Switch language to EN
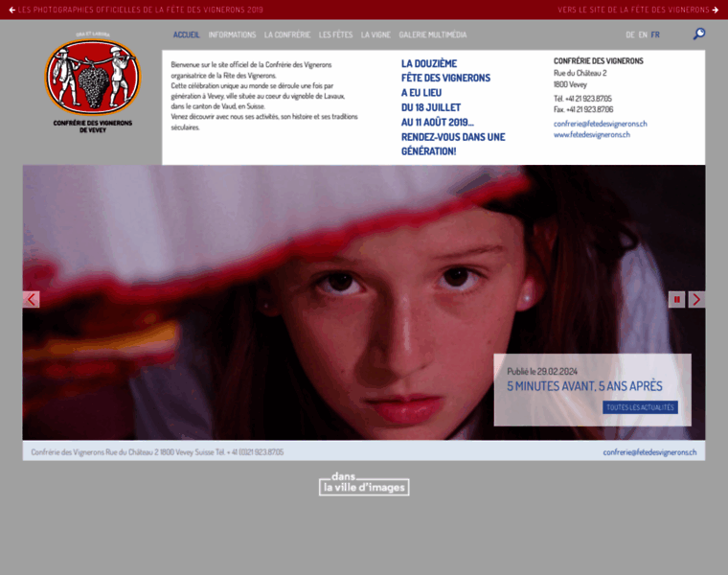Viewport: 728px width, 575px height. tap(643, 34)
